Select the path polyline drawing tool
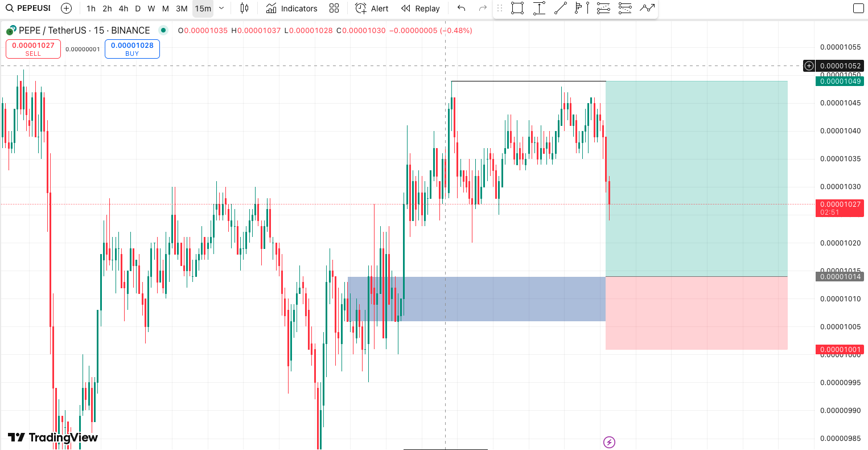The height and width of the screenshot is (450, 868). 647,9
